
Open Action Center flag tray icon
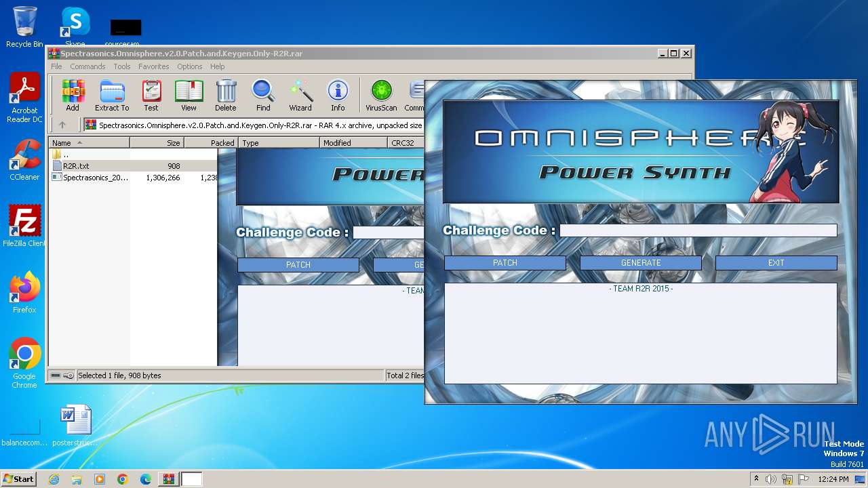coord(802,479)
